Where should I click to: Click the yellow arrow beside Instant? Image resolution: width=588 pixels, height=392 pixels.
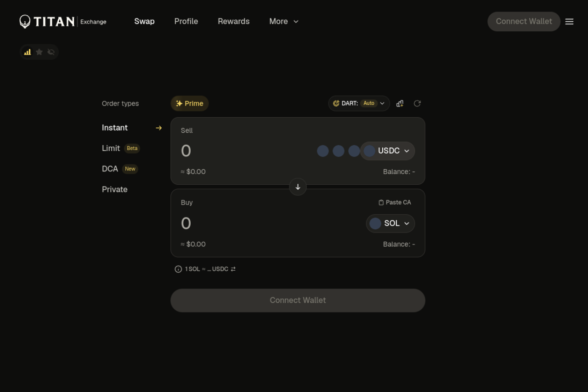point(158,128)
